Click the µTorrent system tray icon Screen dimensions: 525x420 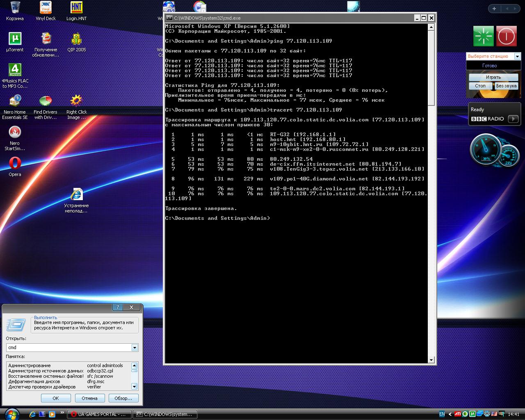pyautogui.click(x=472, y=414)
